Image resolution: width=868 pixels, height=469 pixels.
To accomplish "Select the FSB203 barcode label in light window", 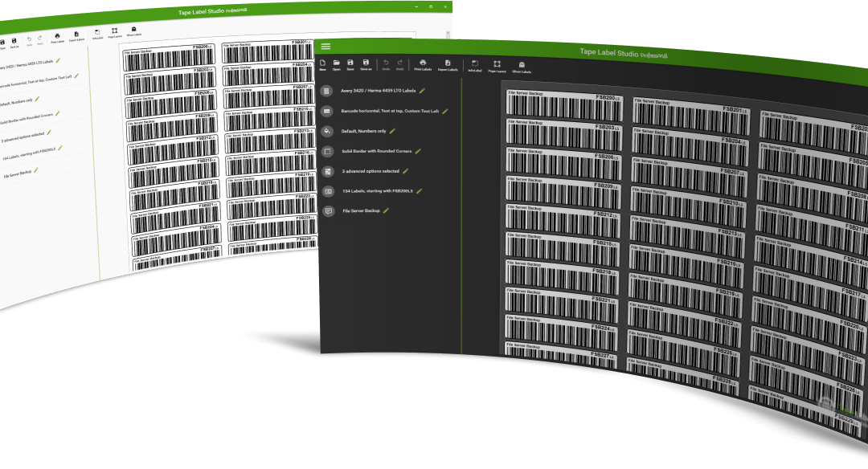I will click(170, 80).
